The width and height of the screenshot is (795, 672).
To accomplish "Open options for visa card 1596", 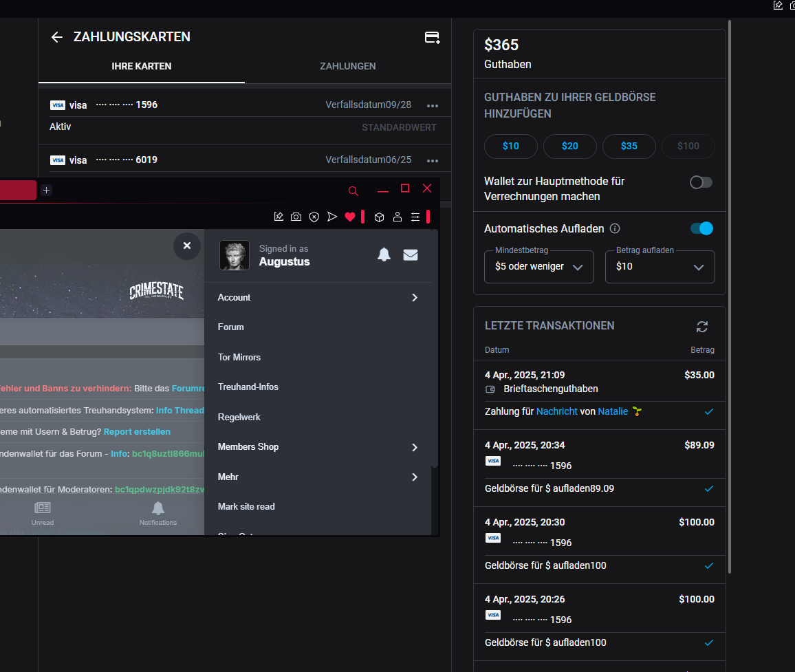I will (x=432, y=105).
